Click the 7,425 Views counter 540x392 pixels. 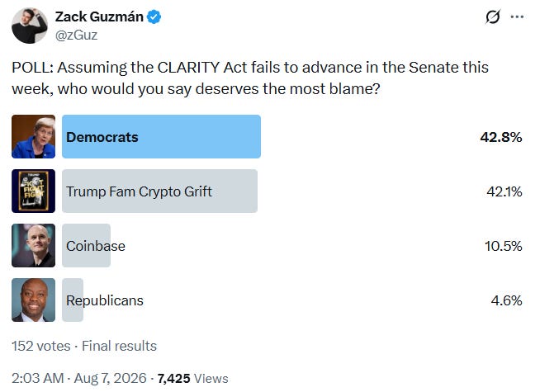193,378
